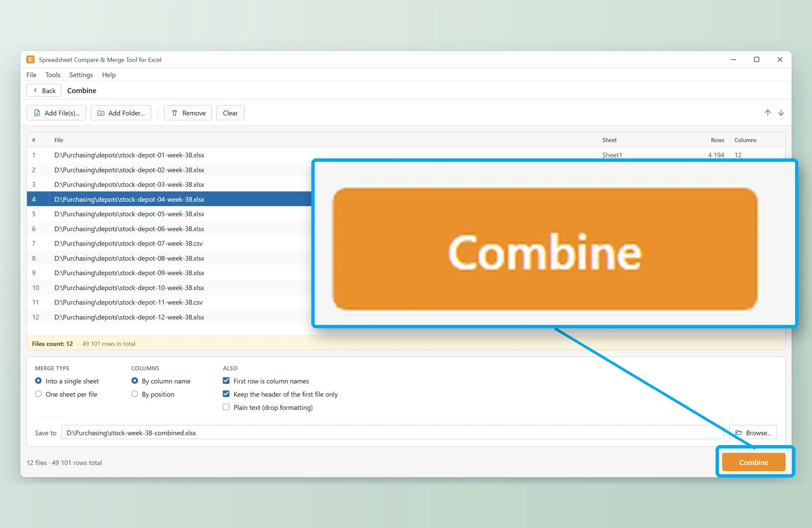Click the Sheet column header
812x528 pixels.
[609, 140]
